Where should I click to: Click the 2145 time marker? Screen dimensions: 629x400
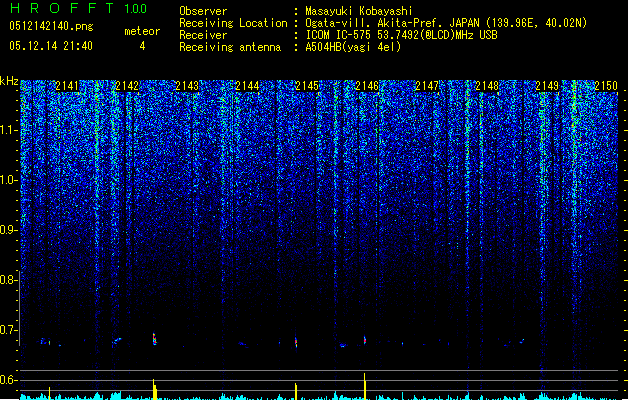(x=307, y=86)
